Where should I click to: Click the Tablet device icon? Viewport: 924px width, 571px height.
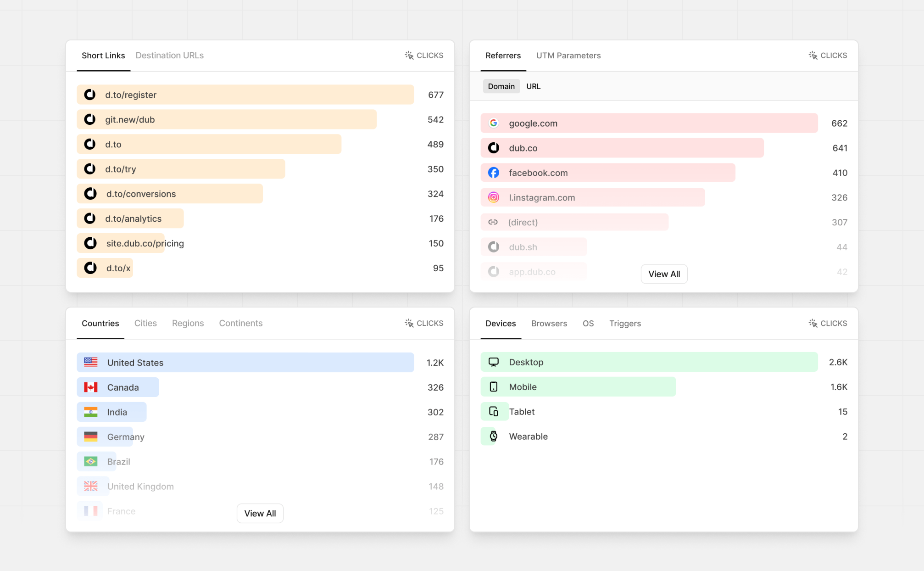pyautogui.click(x=495, y=411)
